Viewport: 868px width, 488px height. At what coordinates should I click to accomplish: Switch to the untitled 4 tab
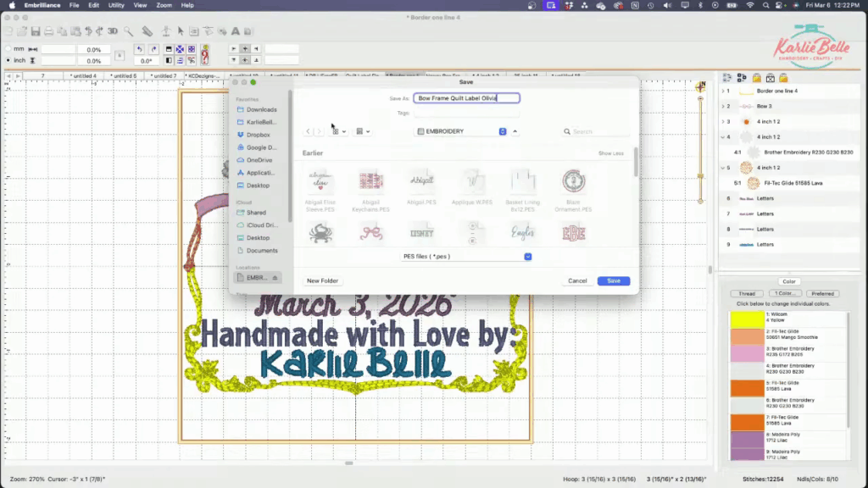pos(84,75)
